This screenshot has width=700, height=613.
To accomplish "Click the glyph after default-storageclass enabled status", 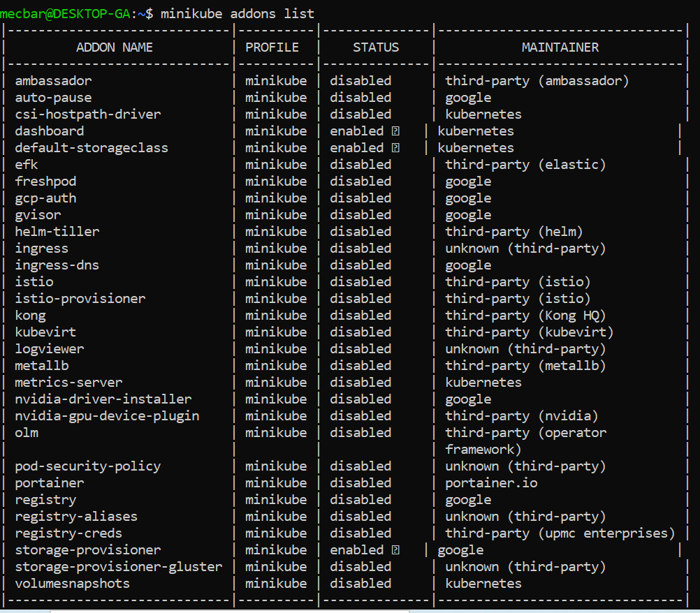I will 395,148.
